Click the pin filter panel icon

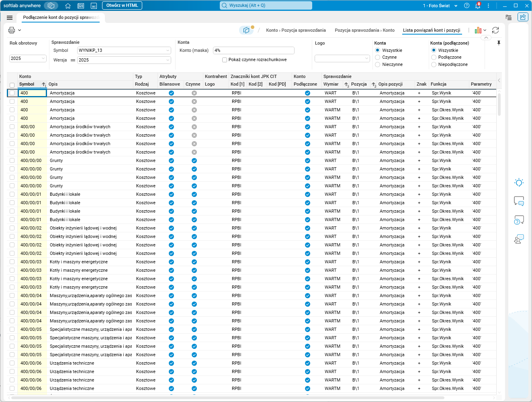click(499, 43)
